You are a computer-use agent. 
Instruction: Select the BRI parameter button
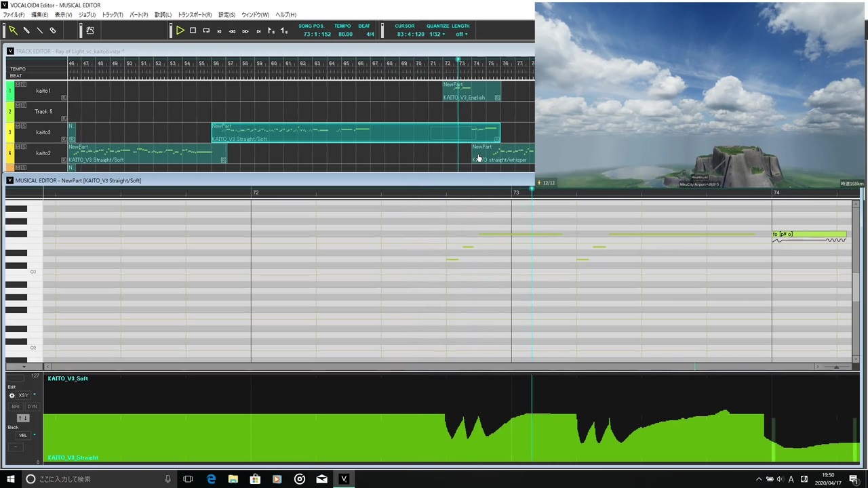16,407
